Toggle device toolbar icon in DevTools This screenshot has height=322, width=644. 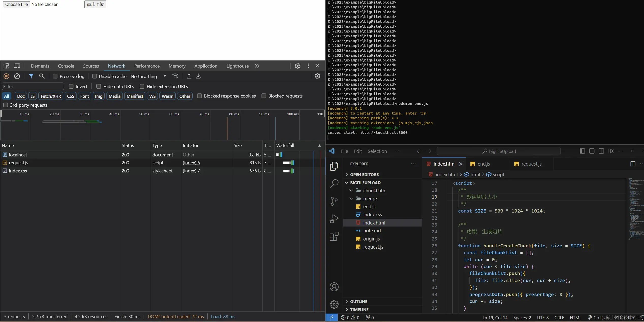pos(17,66)
